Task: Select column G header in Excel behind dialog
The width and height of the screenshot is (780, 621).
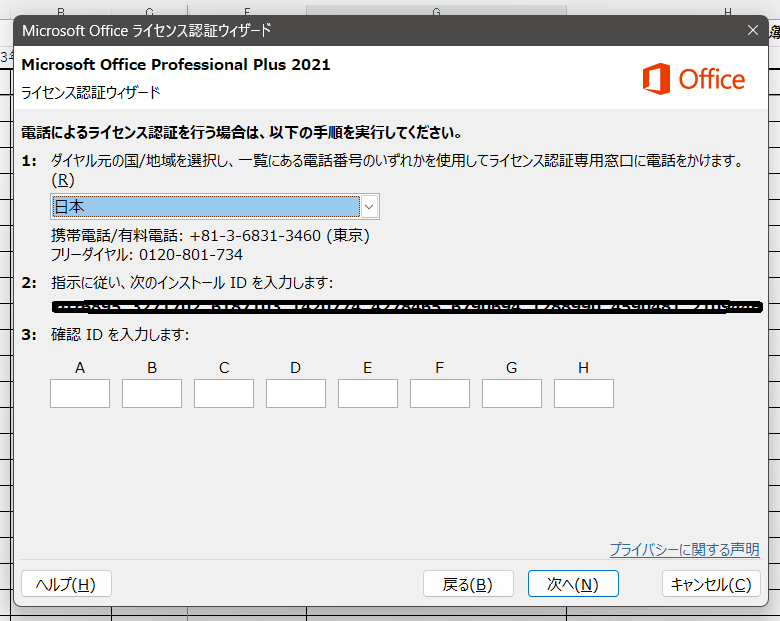Action: coord(436,11)
